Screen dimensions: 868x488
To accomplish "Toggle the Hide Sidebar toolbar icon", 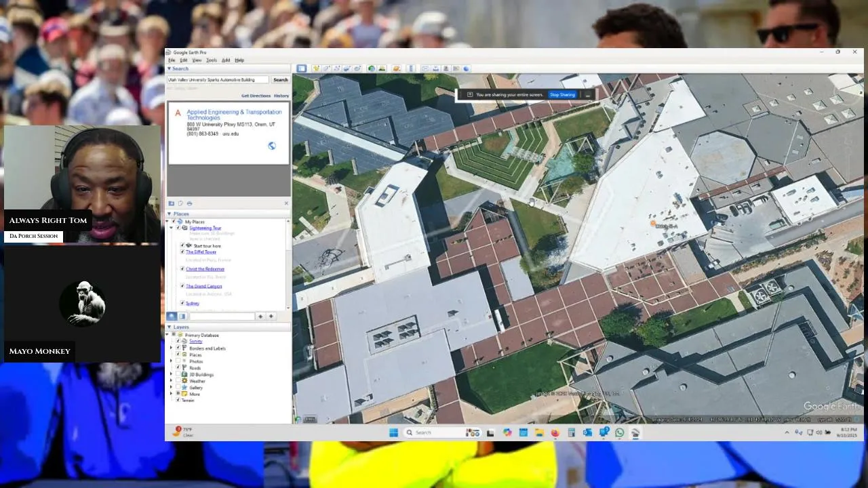I will tap(302, 68).
